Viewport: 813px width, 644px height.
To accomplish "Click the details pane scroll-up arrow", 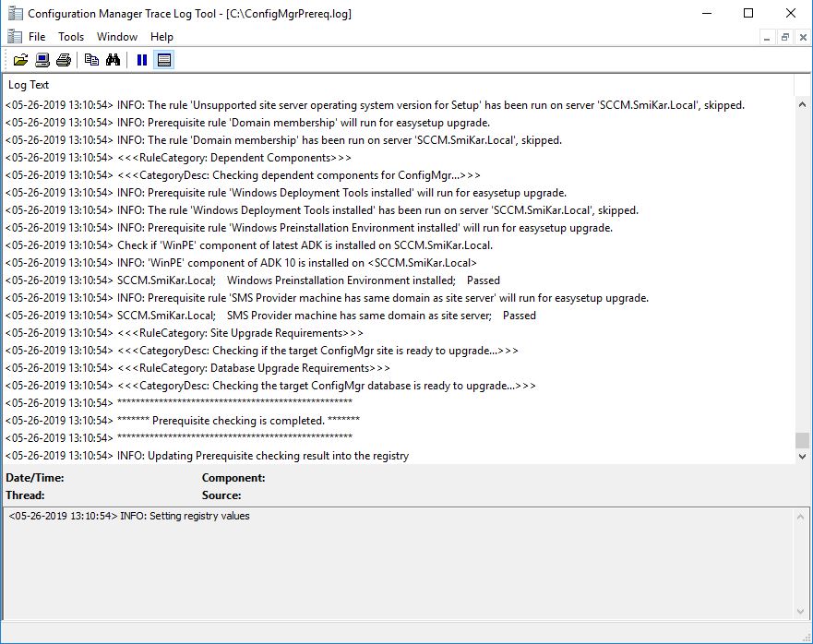I will coord(801,517).
